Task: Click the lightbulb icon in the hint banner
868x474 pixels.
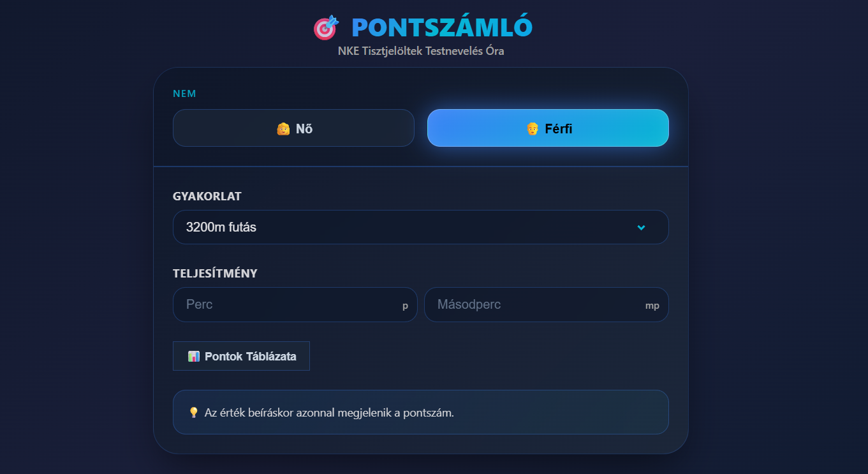Action: (193, 411)
